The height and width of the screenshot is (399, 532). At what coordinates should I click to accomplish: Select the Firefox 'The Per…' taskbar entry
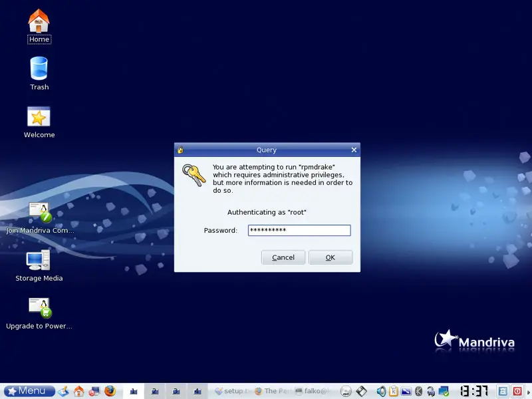click(x=273, y=391)
